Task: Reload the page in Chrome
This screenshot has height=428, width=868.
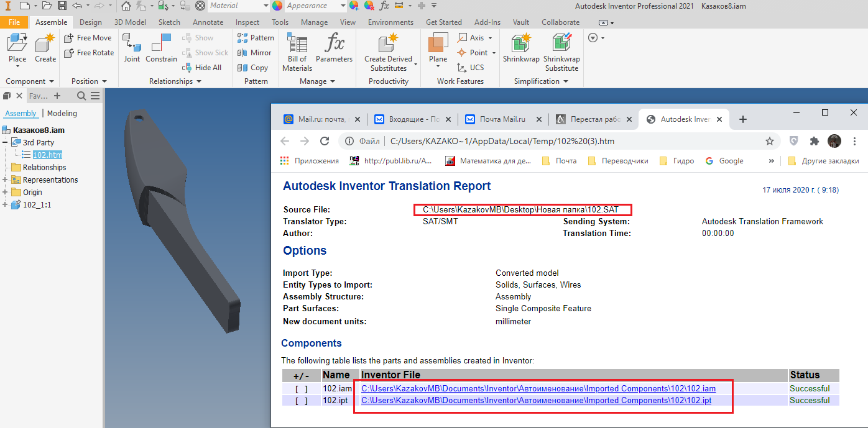Action: click(x=324, y=141)
